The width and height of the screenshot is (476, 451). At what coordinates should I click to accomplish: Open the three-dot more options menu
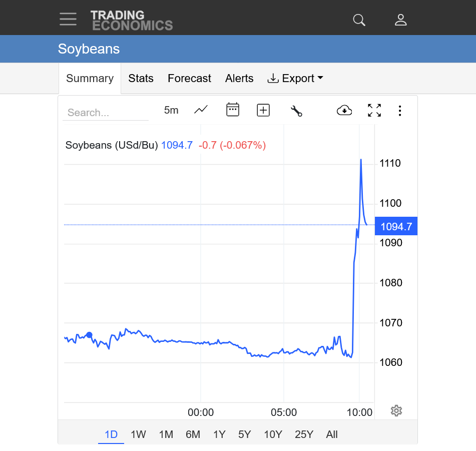pos(399,111)
